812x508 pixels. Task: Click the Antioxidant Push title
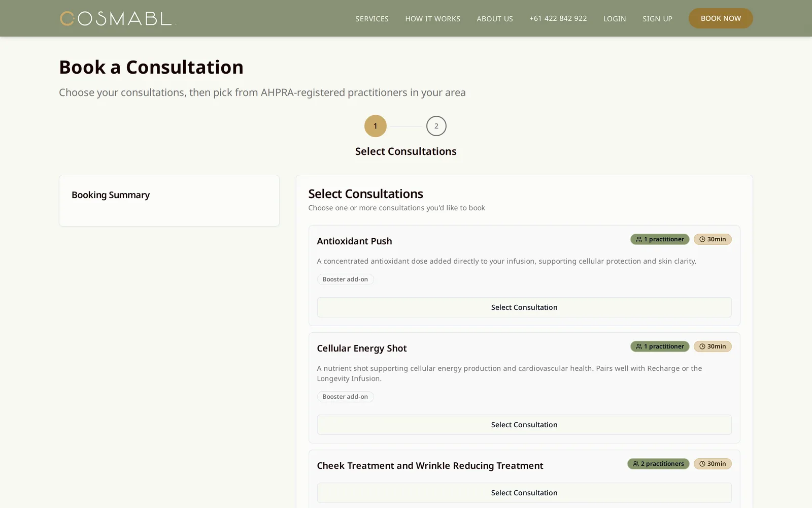354,241
